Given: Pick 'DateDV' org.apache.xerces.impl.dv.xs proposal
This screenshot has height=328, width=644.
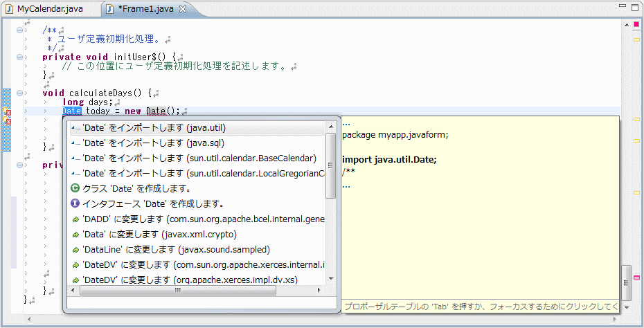Looking at the screenshot, I should [x=198, y=280].
